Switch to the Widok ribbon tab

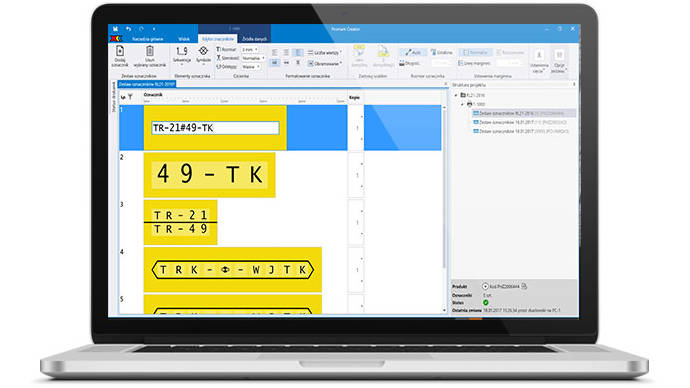click(184, 39)
